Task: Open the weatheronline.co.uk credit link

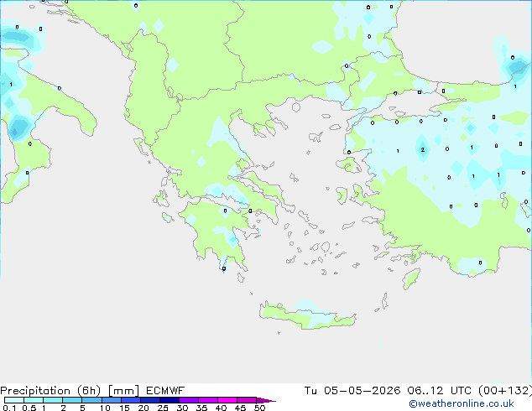Action: [x=462, y=403]
